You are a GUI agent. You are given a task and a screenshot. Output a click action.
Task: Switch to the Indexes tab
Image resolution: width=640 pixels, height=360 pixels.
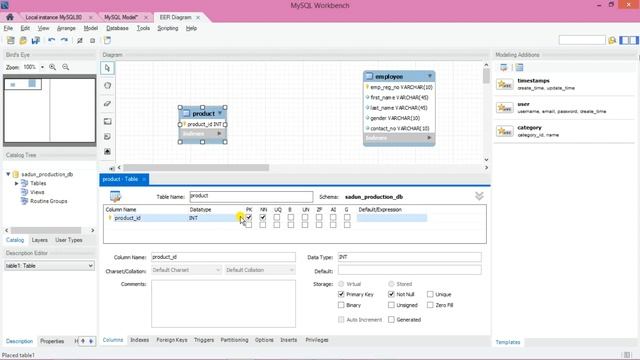[x=139, y=340]
